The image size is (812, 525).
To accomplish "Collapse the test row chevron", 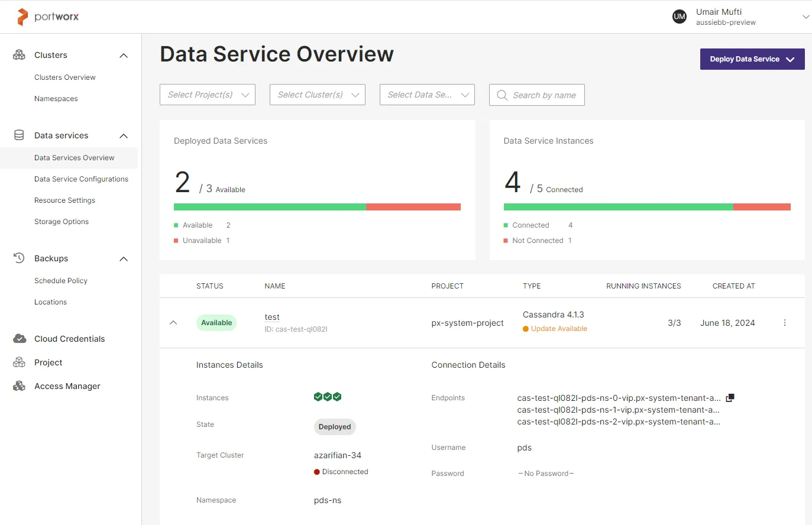I will tap(173, 323).
